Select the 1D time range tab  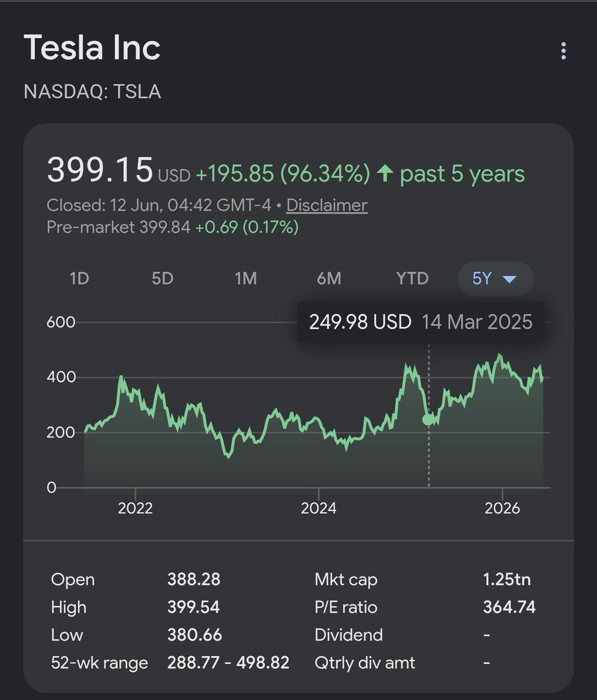click(79, 278)
